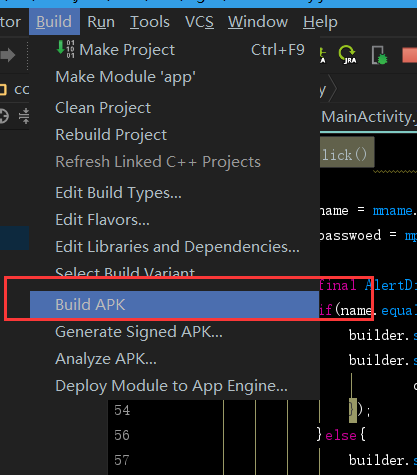The image size is (417, 475).
Task: Select Make Module 'app'
Action: [x=174, y=77]
